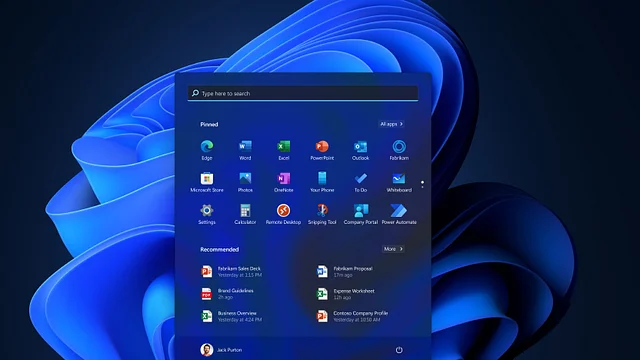Open Fabrikam Proposal document

[x=345, y=271]
